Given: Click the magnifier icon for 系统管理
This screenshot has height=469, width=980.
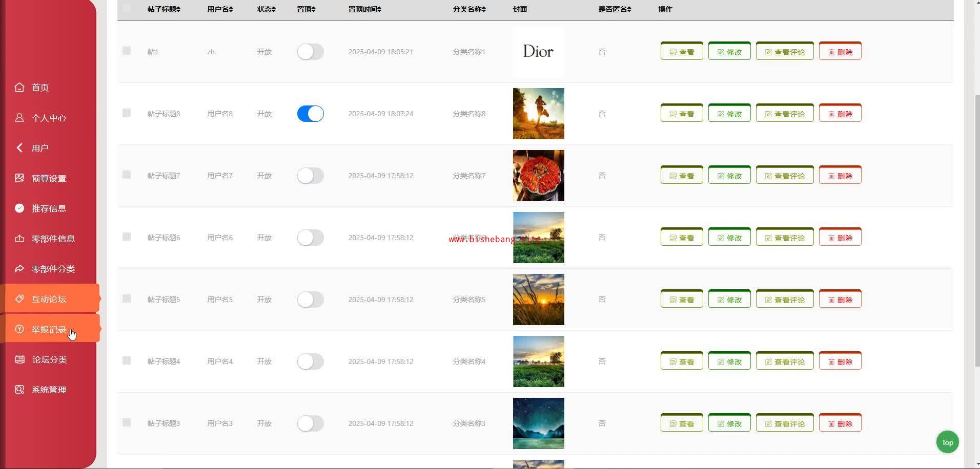Looking at the screenshot, I should coord(19,390).
